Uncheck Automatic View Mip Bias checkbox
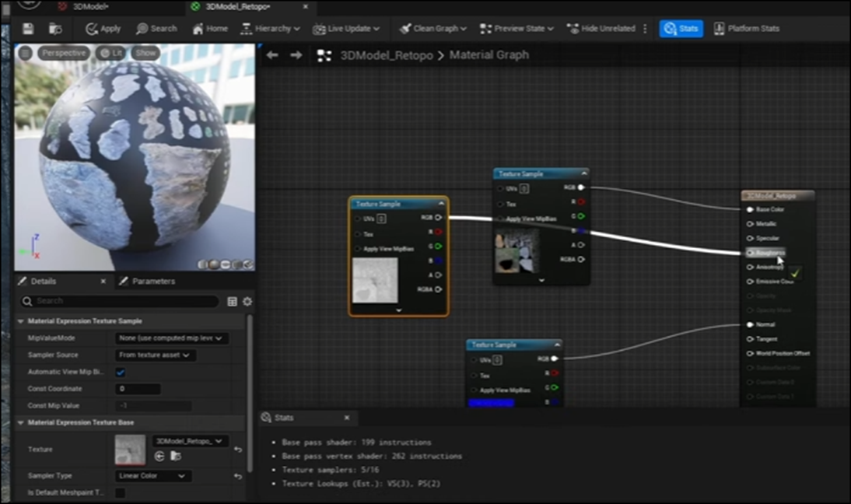 click(x=121, y=373)
